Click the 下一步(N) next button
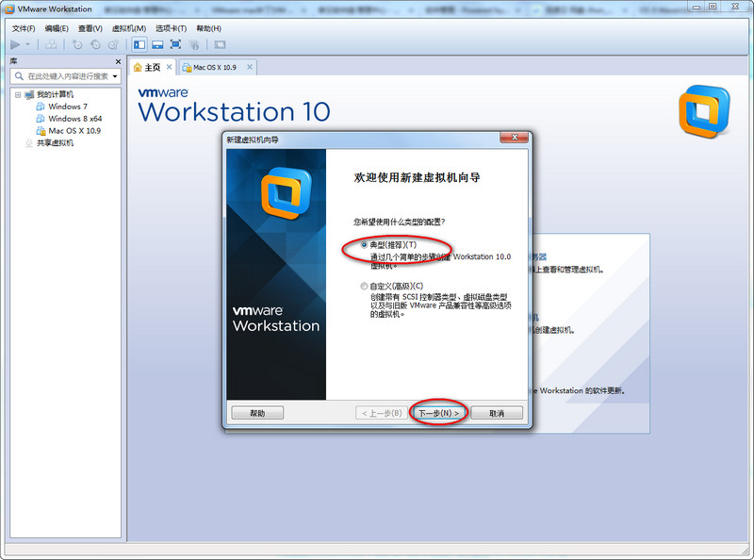 pyautogui.click(x=438, y=413)
